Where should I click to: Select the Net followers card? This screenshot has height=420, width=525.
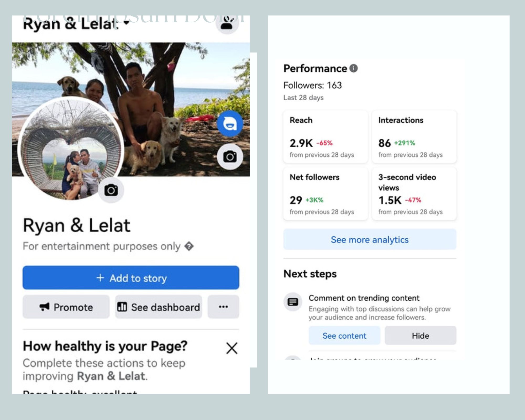pos(325,194)
